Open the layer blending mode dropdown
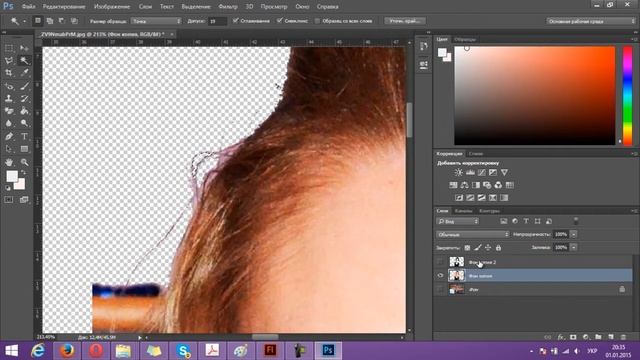 tap(473, 234)
